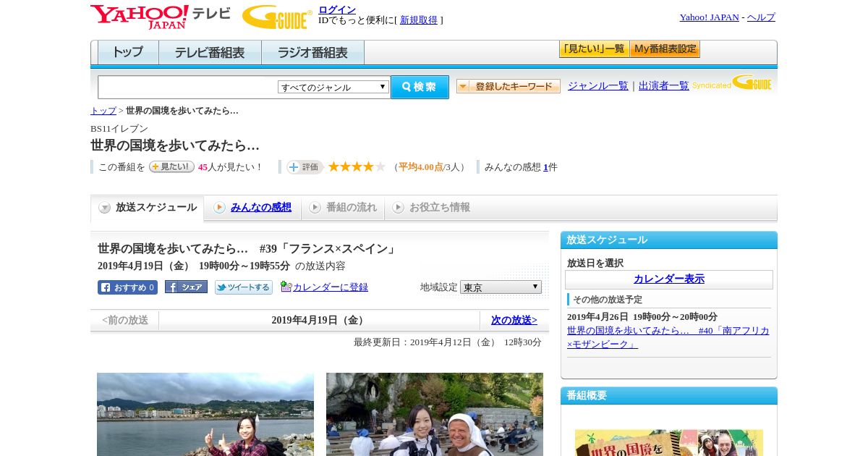Click <前の放送 navigation
This screenshot has width=868, height=456.
[125, 320]
